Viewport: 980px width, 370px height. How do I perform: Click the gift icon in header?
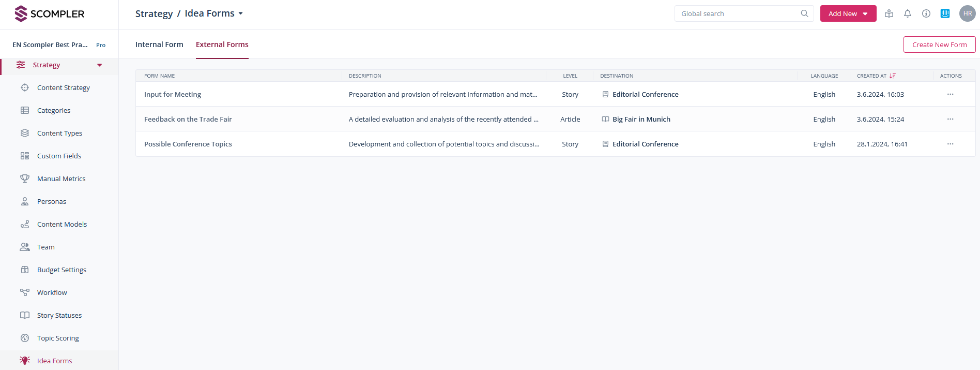[x=889, y=13]
